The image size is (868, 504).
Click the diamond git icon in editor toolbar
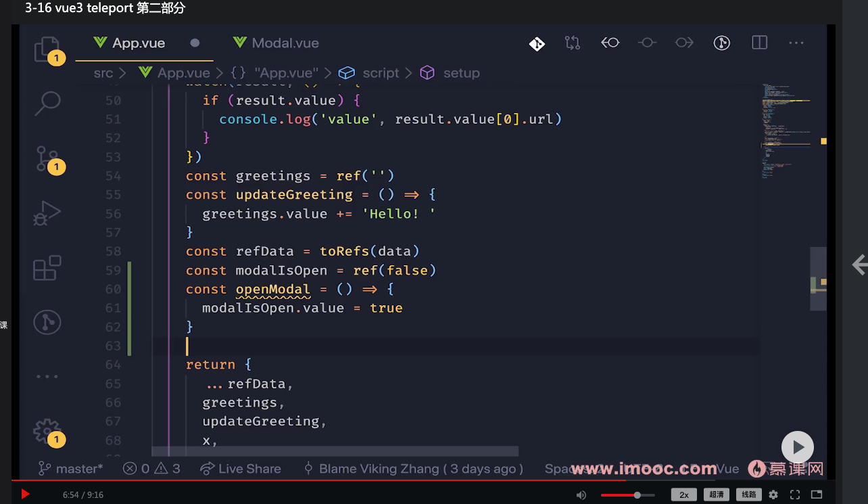tap(537, 43)
